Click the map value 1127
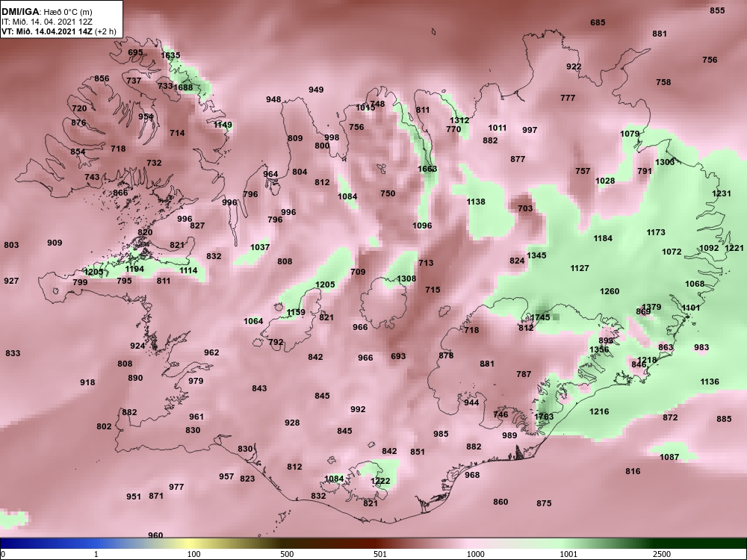Screen dimensions: 747x560 tap(580, 268)
